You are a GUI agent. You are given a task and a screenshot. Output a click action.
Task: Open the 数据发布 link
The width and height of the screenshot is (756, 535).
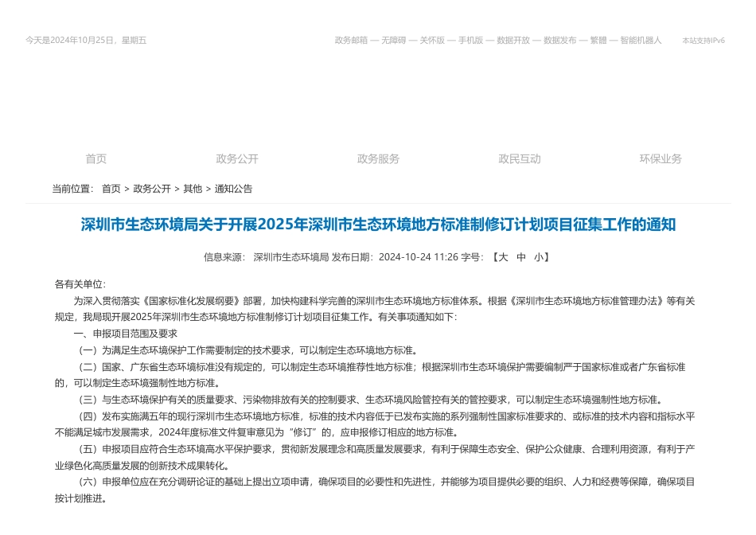(559, 41)
